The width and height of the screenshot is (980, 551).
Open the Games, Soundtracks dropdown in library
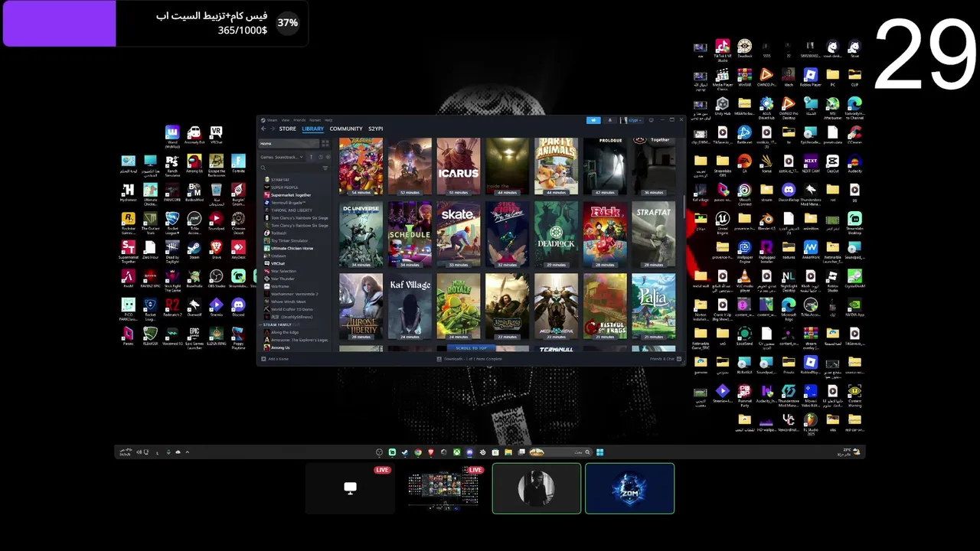pos(282,157)
